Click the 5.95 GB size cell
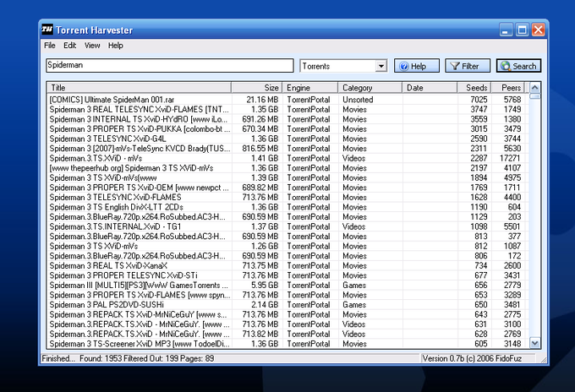 tap(265, 286)
